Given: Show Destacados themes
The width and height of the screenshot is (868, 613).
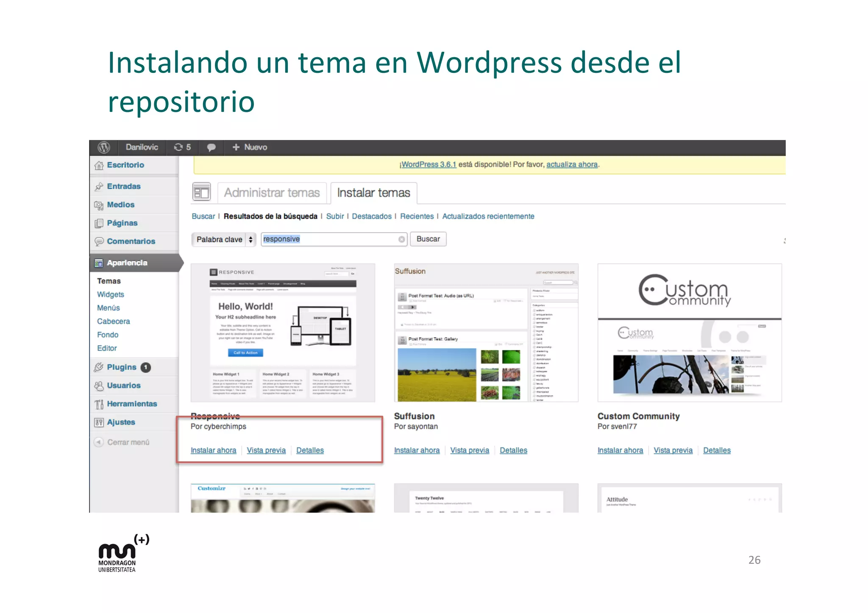Looking at the screenshot, I should pos(372,216).
